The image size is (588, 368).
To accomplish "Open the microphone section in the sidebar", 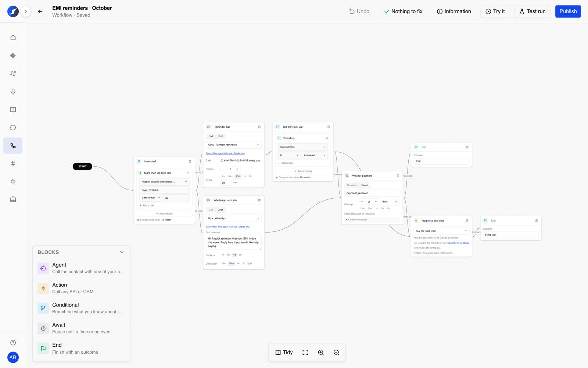I will [x=13, y=92].
